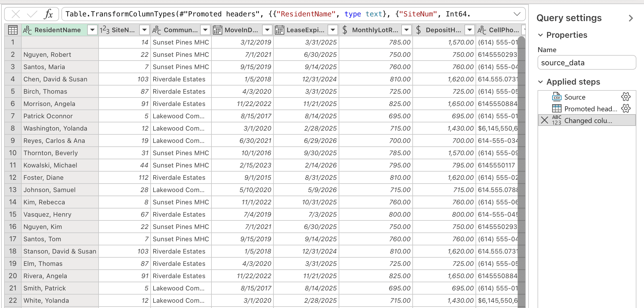
Task: Click the DepositHeld cell 800.00
Action: [x=444, y=214]
